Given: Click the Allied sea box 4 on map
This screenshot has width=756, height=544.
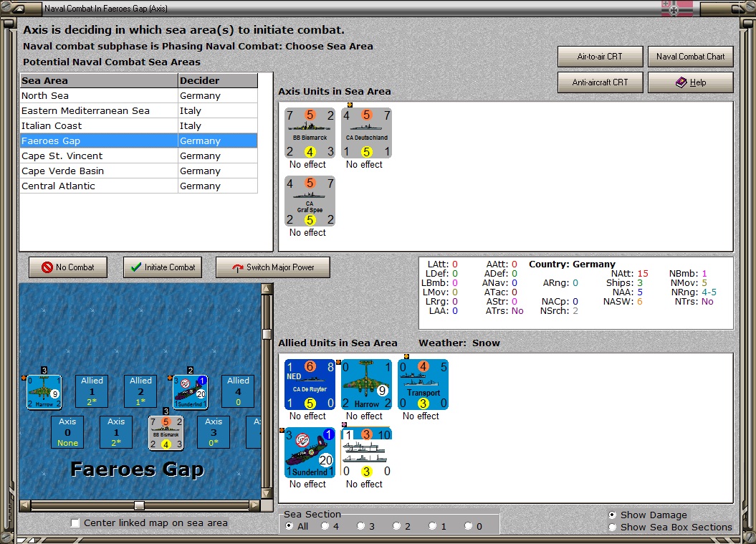Looking at the screenshot, I should pos(238,391).
